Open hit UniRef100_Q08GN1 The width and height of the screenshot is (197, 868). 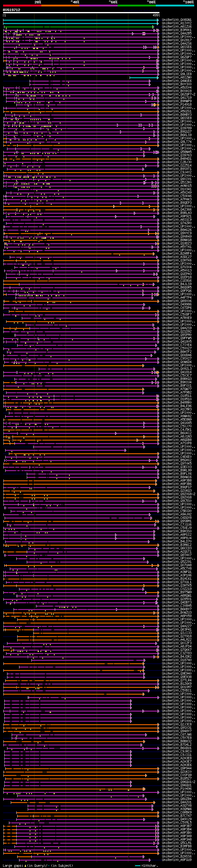point(177,20)
